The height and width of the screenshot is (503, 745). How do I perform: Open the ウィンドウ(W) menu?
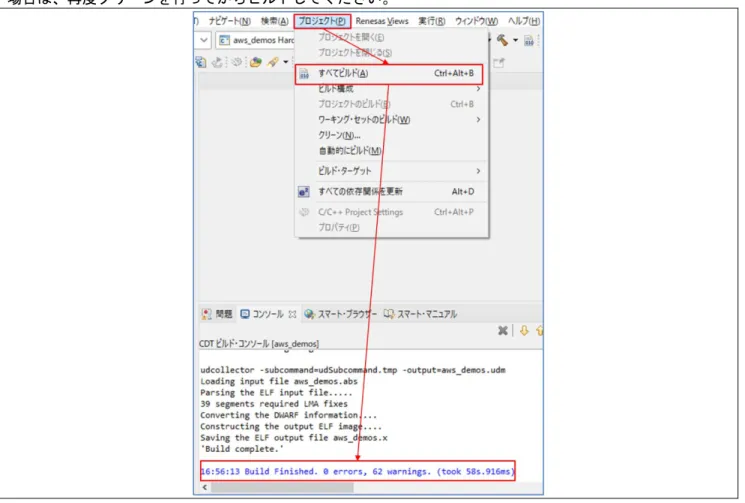477,21
